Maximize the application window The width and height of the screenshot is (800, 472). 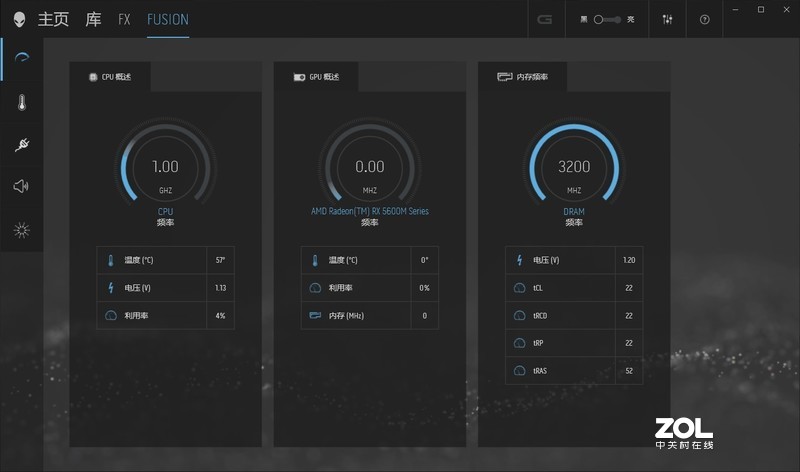click(x=761, y=10)
